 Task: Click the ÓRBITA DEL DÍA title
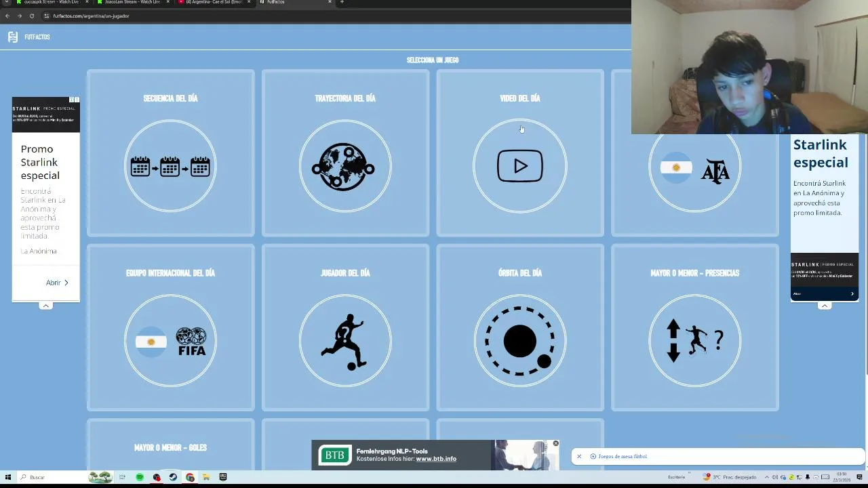pyautogui.click(x=520, y=273)
